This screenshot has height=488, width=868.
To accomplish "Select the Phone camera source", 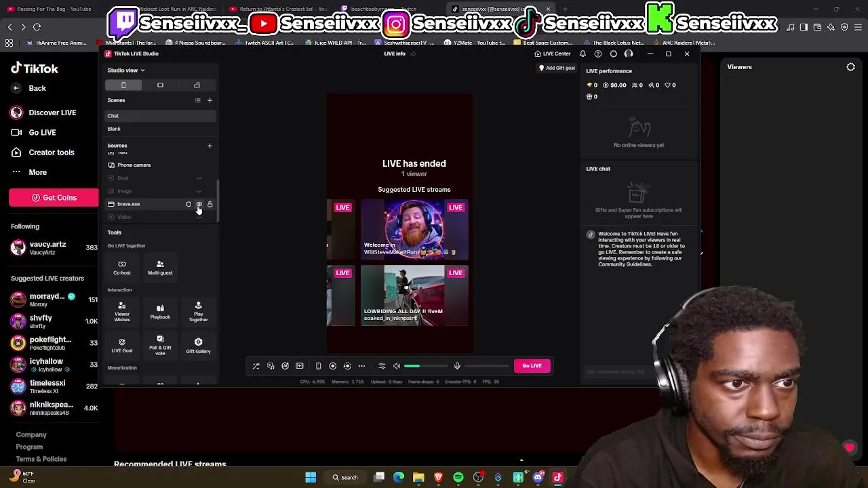I will coord(160,165).
